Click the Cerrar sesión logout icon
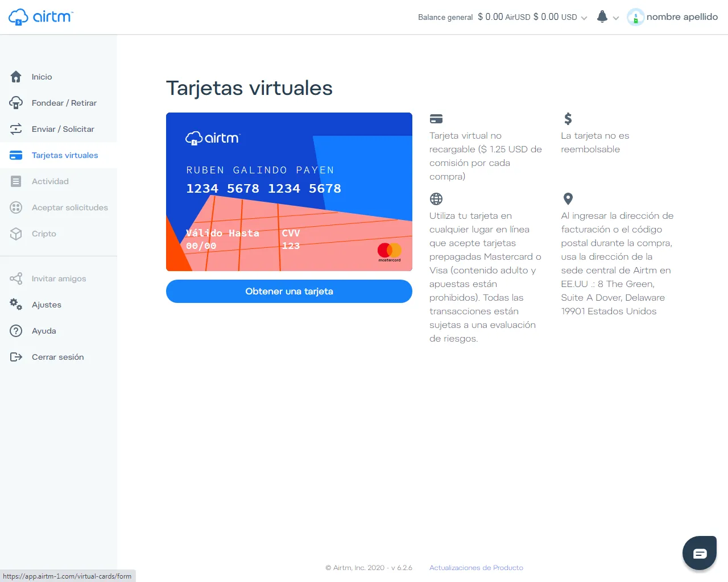The image size is (728, 582). click(x=16, y=357)
